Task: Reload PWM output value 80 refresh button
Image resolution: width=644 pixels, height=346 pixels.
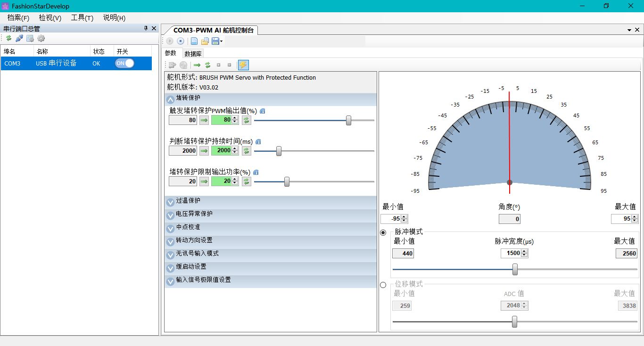Action: pos(247,120)
